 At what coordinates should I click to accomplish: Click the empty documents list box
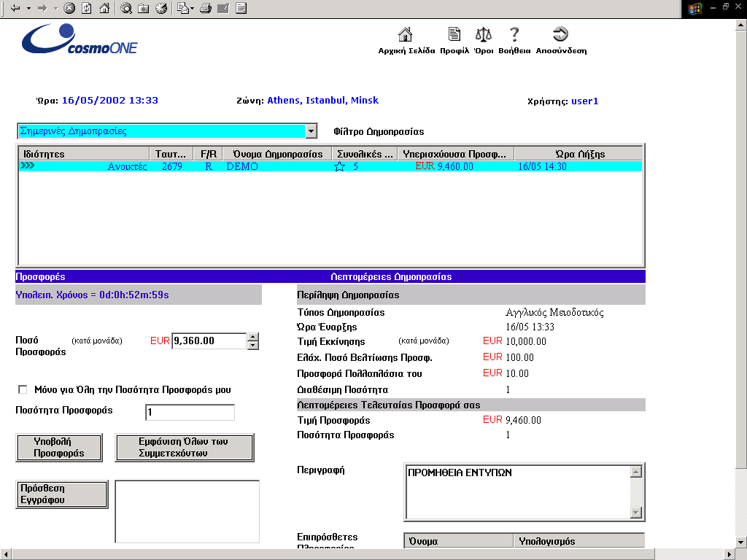(x=187, y=511)
